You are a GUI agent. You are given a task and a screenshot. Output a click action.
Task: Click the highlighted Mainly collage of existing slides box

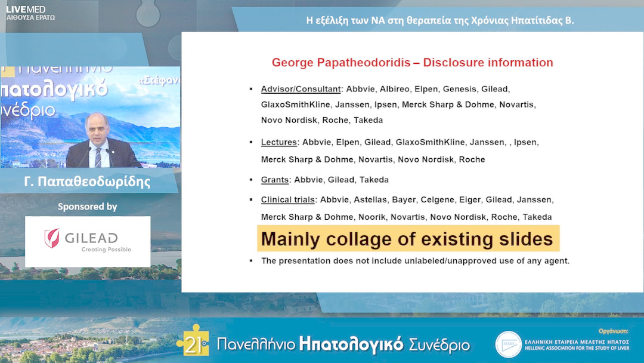click(408, 238)
